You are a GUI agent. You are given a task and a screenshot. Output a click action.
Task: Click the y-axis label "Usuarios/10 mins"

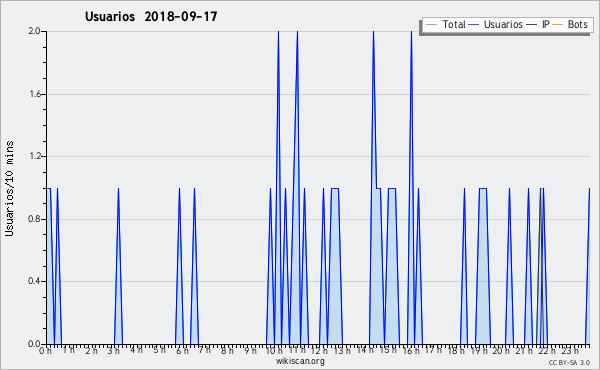coord(9,188)
